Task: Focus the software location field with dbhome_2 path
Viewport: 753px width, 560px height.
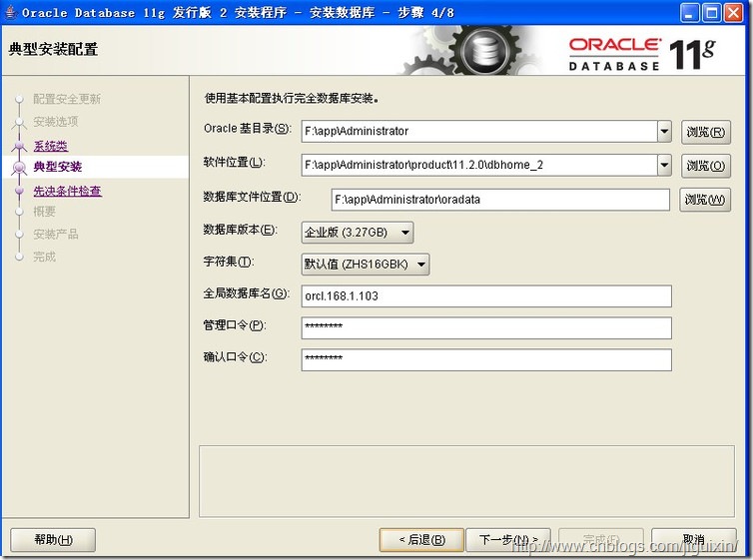Action: [x=479, y=165]
